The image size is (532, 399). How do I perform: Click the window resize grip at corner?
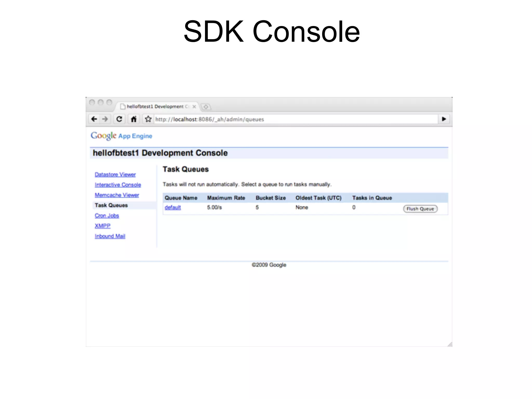coord(450,344)
